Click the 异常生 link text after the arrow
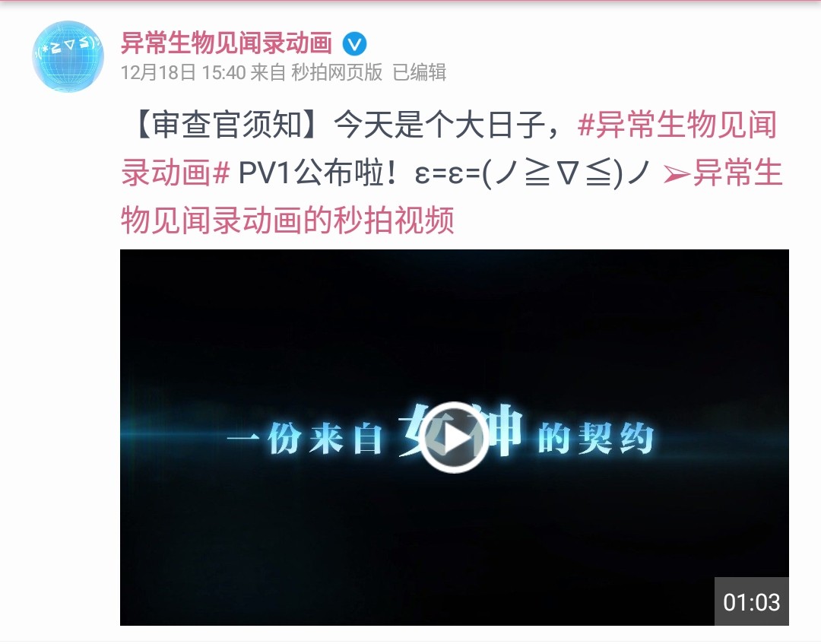821x644 pixels. [x=737, y=173]
